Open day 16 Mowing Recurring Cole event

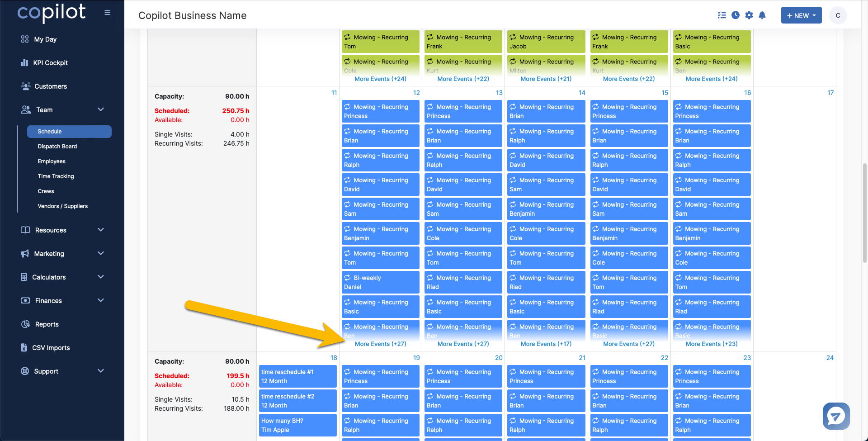pyautogui.click(x=712, y=258)
